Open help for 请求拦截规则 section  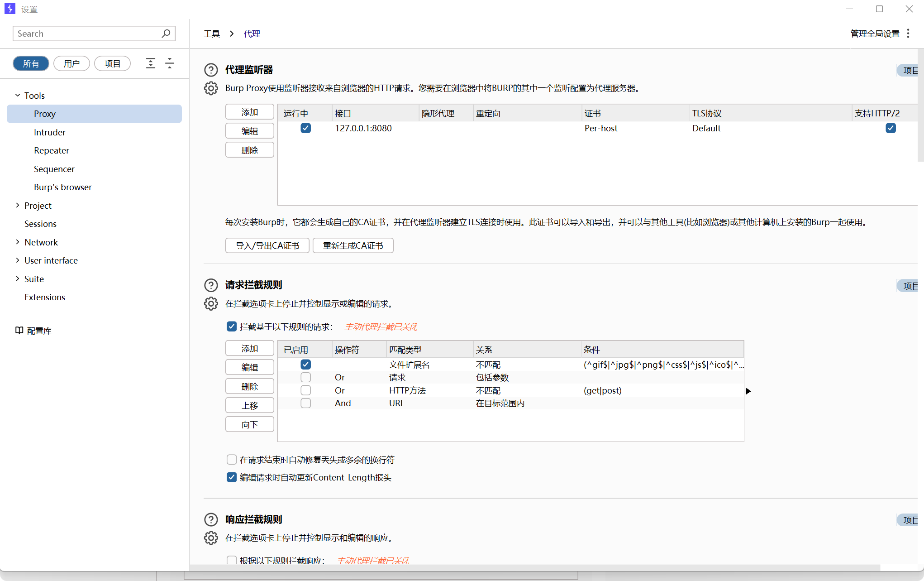211,285
